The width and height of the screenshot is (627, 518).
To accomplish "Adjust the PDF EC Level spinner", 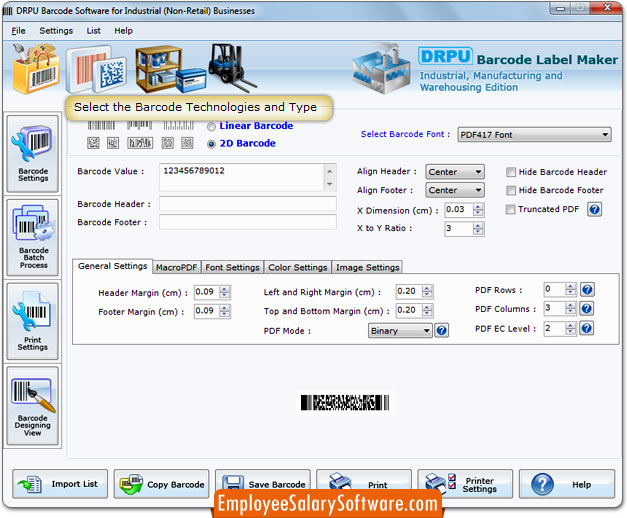I will [x=571, y=328].
